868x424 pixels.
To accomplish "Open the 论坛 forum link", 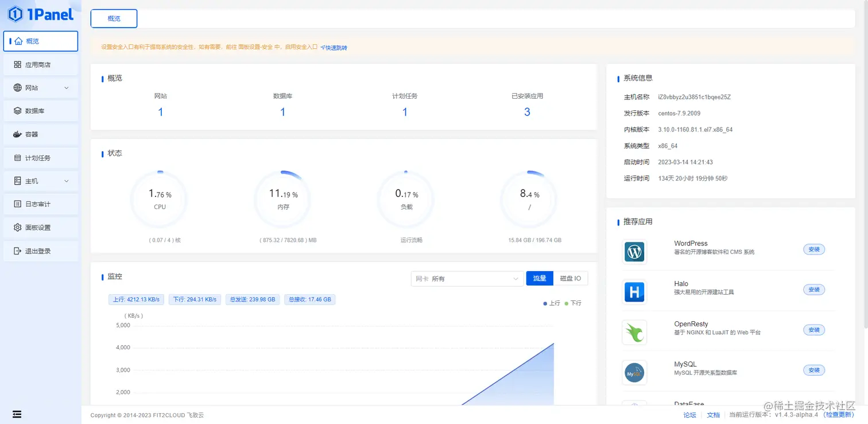I will tap(690, 415).
